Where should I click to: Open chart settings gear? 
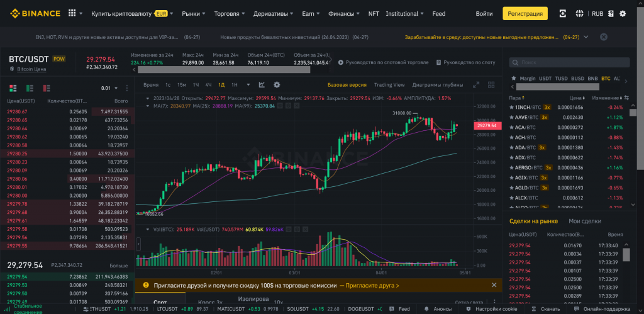pos(277,84)
